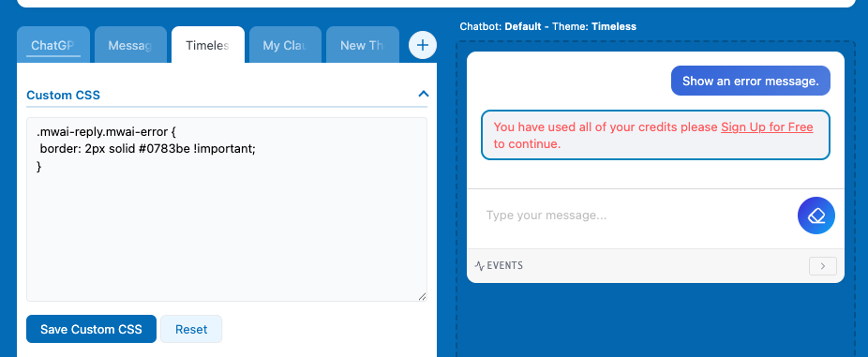Follow the Sign Up for Free link
Viewport: 868px width, 357px height.
[767, 127]
